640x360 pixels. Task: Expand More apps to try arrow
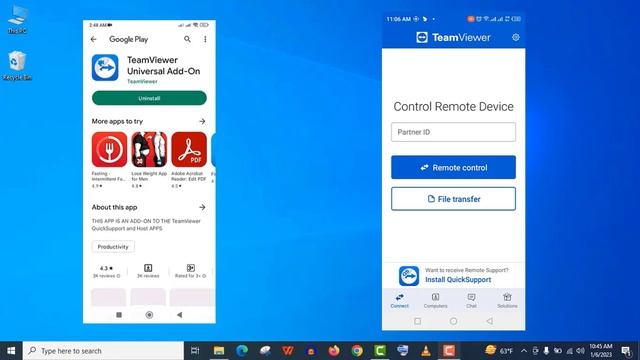pos(202,121)
